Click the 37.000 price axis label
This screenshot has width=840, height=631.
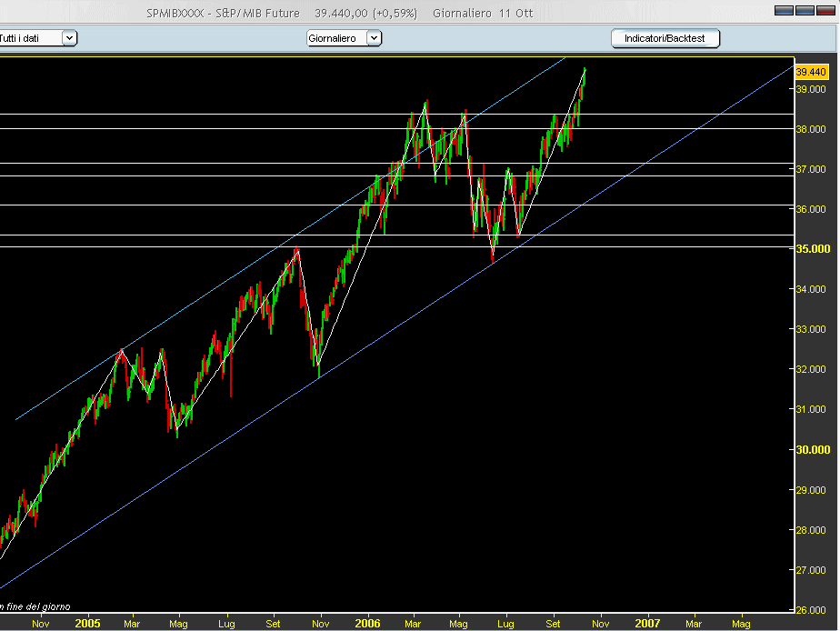(x=811, y=169)
